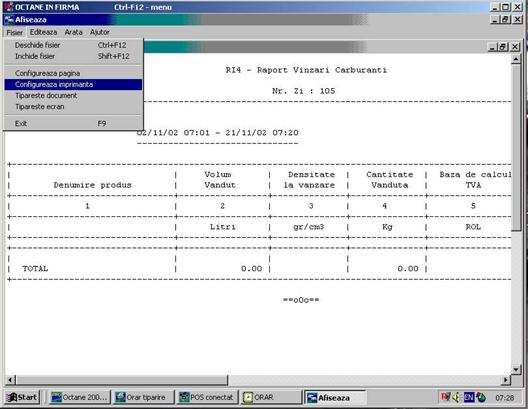Viewport: 528px width, 409px height.
Task: Click the Start button on taskbar
Action: point(22,397)
